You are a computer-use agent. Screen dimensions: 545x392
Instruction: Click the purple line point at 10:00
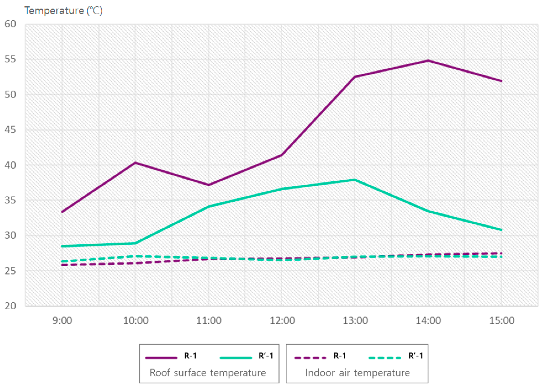coord(136,163)
